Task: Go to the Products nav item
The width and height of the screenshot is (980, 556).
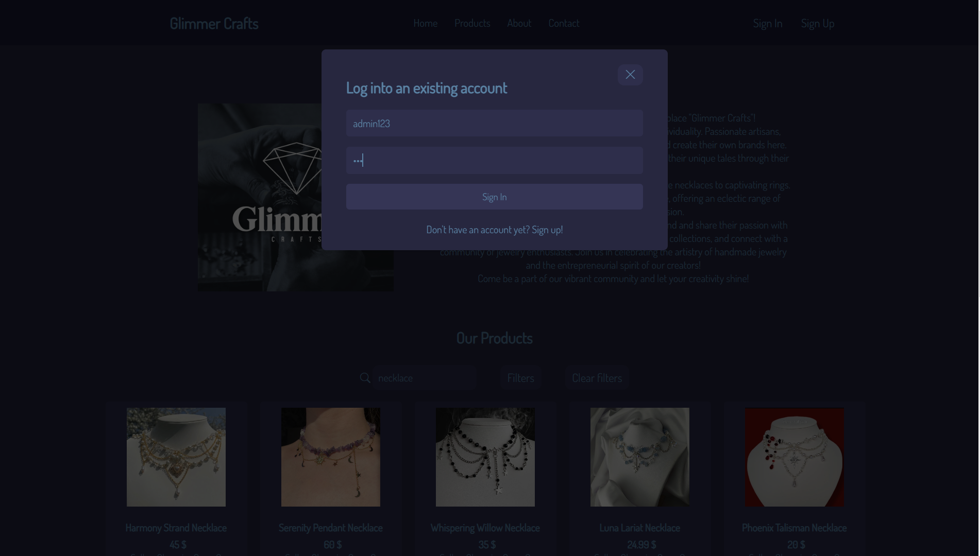Action: [x=472, y=23]
